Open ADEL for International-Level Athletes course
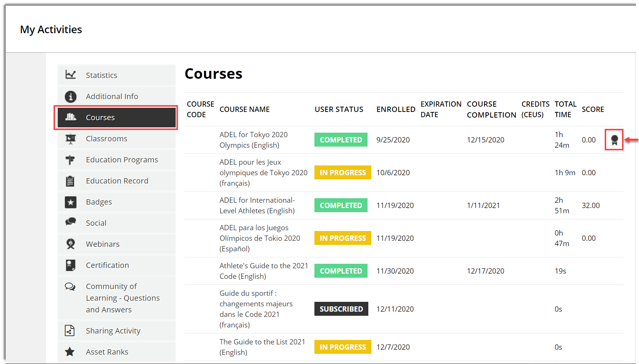The height and width of the screenshot is (364, 639). (257, 205)
